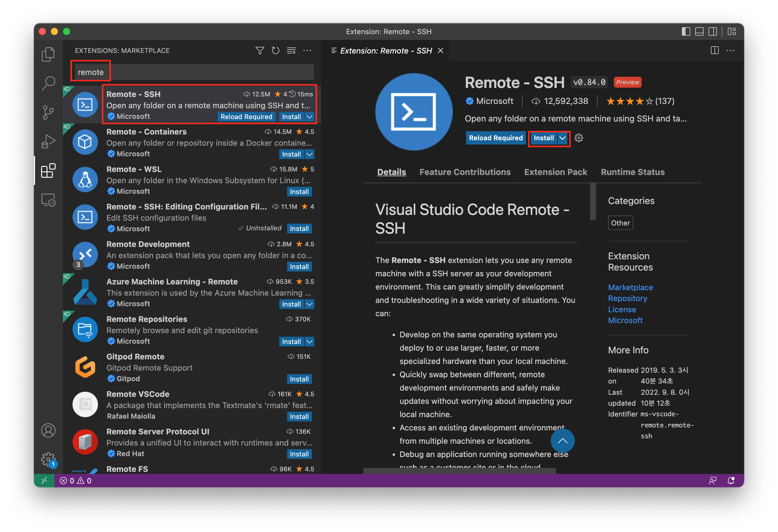Toggle the bottom panel layout

pyautogui.click(x=699, y=31)
